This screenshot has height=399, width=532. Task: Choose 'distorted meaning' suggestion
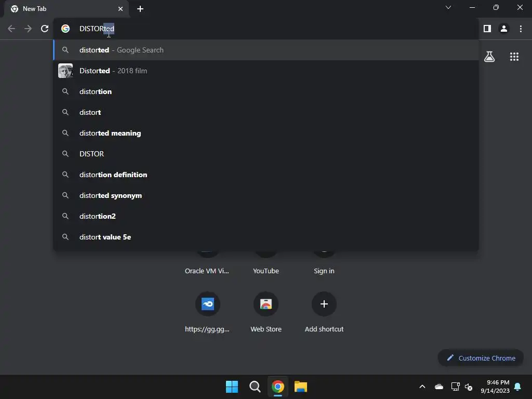(x=266, y=133)
